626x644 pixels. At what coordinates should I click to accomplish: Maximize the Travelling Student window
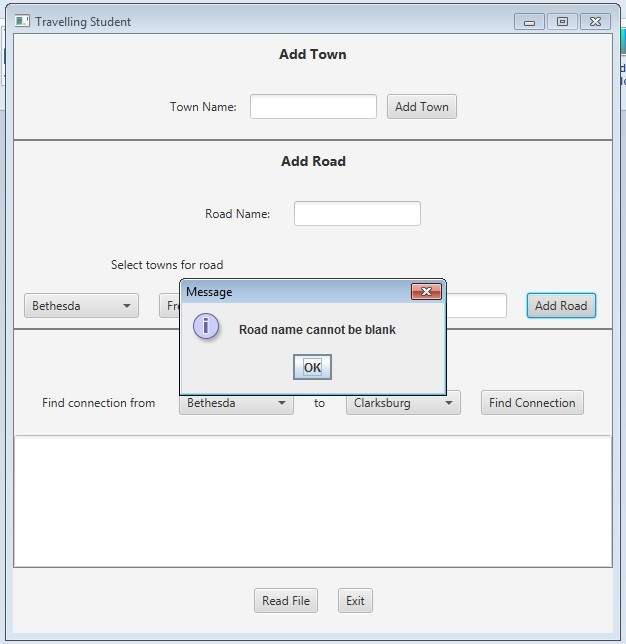pos(562,22)
